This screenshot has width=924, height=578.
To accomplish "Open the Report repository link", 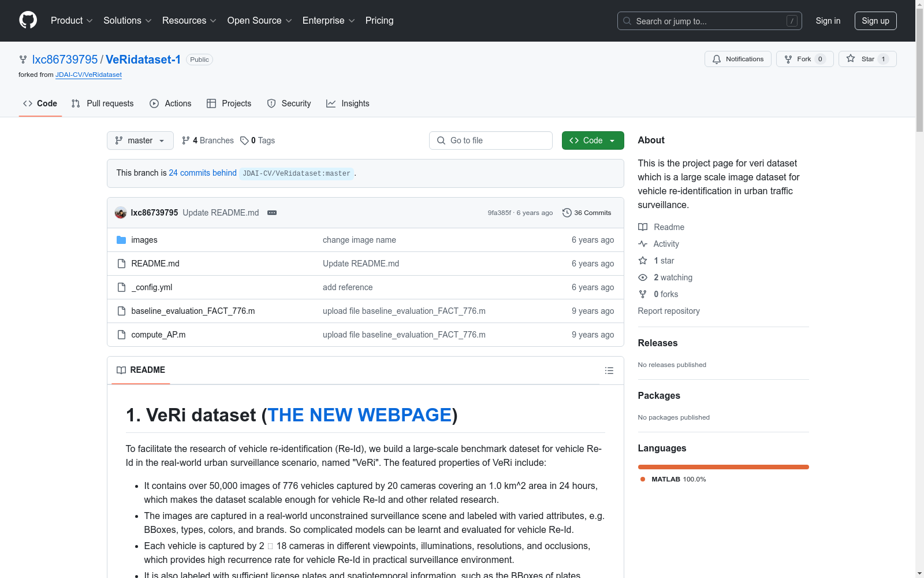I will point(669,311).
